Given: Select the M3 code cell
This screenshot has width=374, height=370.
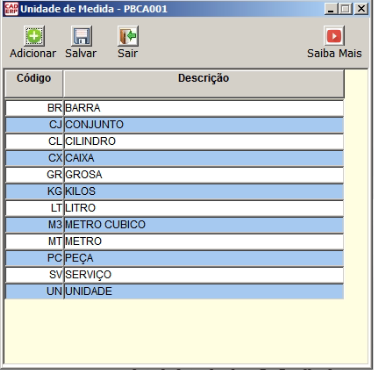Looking at the screenshot, I should [x=34, y=225].
